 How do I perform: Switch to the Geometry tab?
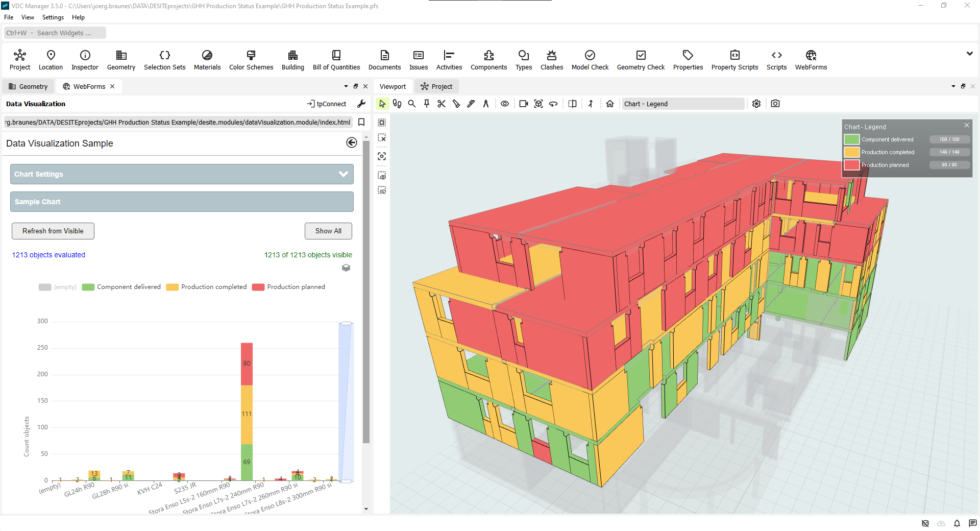point(29,86)
